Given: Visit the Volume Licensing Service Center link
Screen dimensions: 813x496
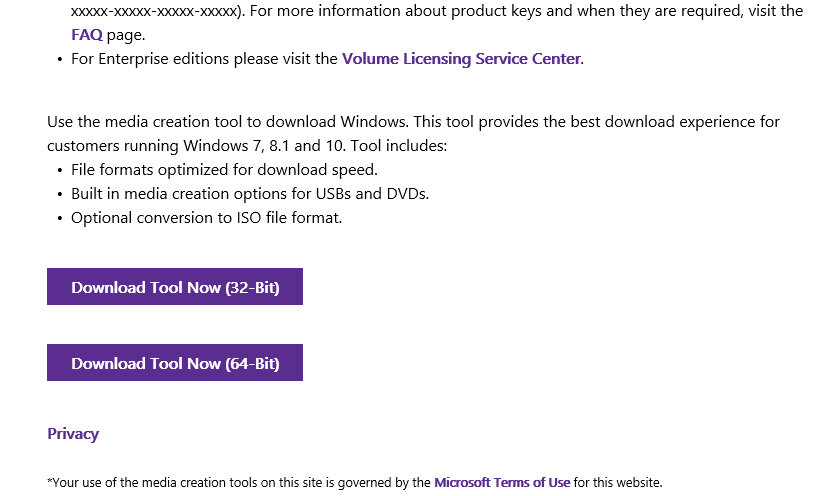Looking at the screenshot, I should 461,58.
